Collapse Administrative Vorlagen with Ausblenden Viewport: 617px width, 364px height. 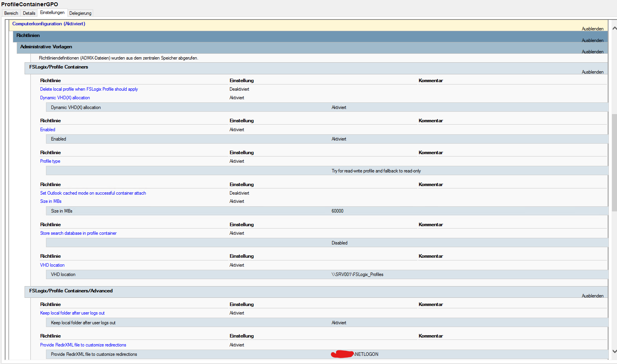tap(592, 52)
